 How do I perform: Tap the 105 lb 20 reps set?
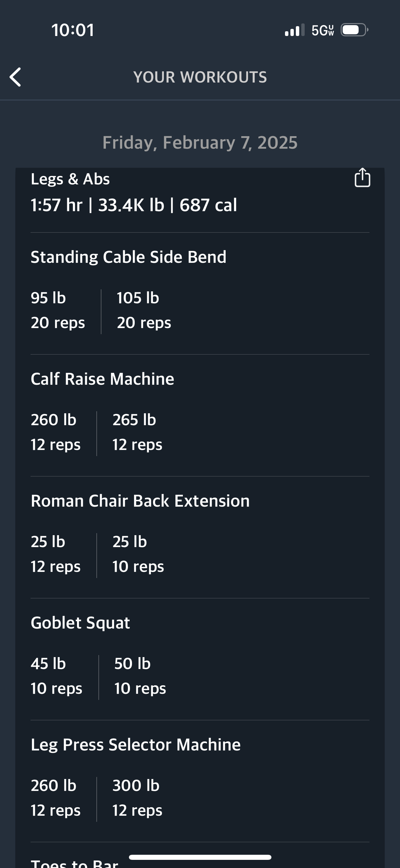(144, 310)
